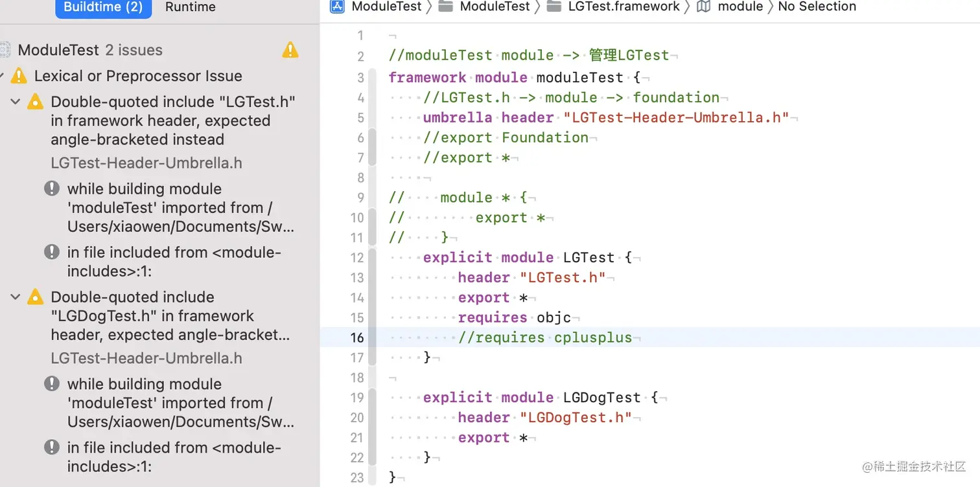Image resolution: width=980 pixels, height=487 pixels.
Task: Collapse the 'Double-quoted include LGDogTest.h' issue
Action: pyautogui.click(x=16, y=297)
